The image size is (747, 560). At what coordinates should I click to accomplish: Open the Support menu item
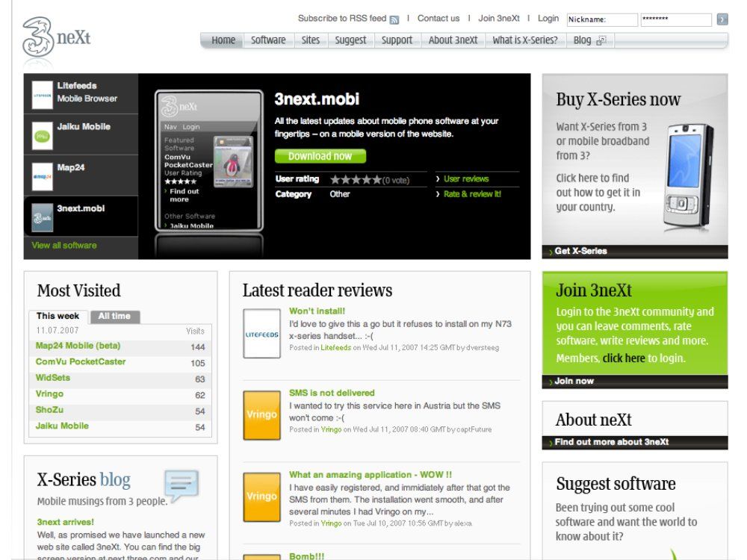click(x=397, y=40)
